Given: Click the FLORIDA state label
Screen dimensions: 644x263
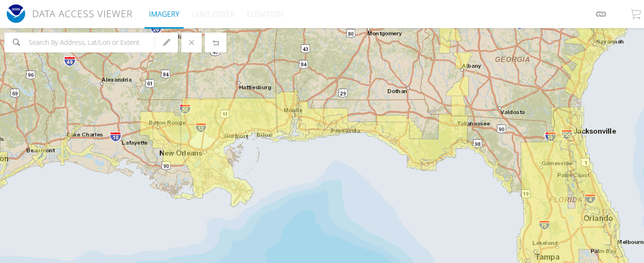Looking at the screenshot, I should pos(566,200).
